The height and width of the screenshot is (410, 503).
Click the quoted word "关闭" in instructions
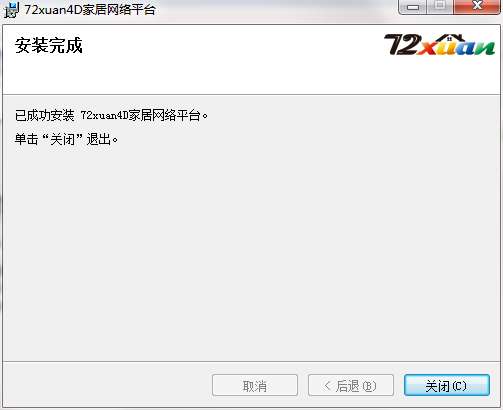62,139
